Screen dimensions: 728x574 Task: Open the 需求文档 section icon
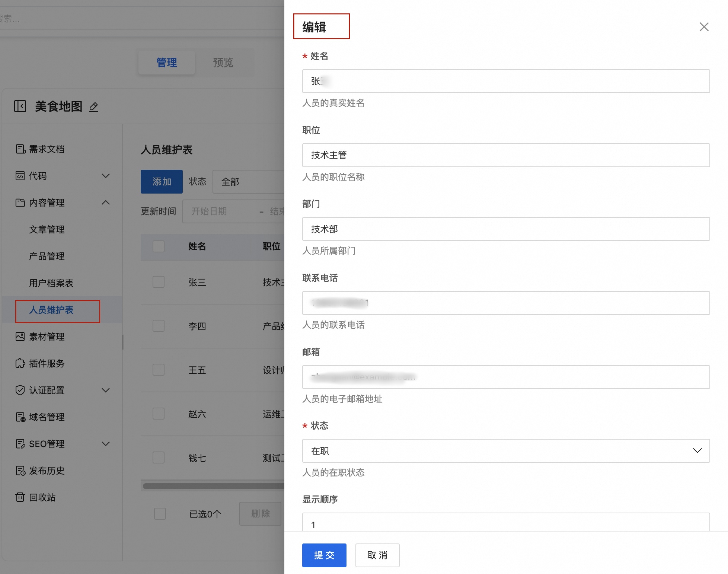point(20,149)
